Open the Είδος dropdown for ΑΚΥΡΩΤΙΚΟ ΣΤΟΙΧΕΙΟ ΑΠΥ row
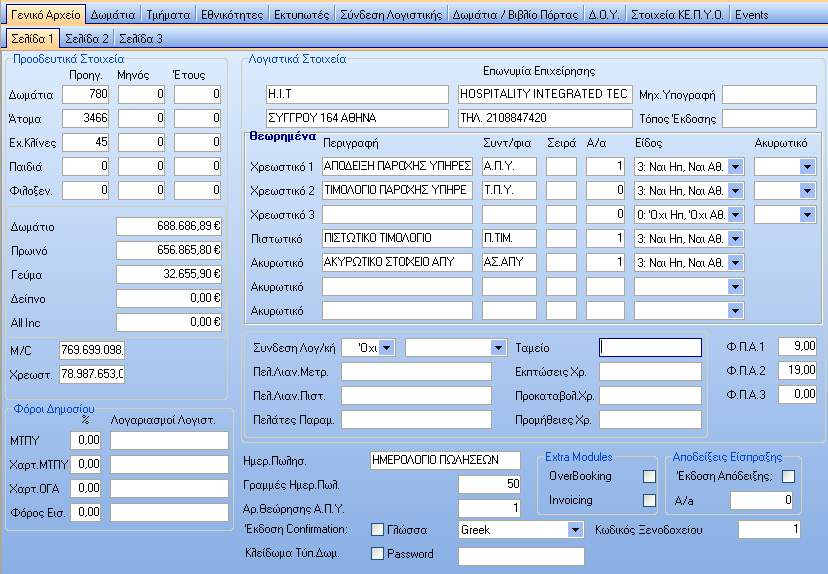The width and height of the screenshot is (828, 574). tap(735, 262)
